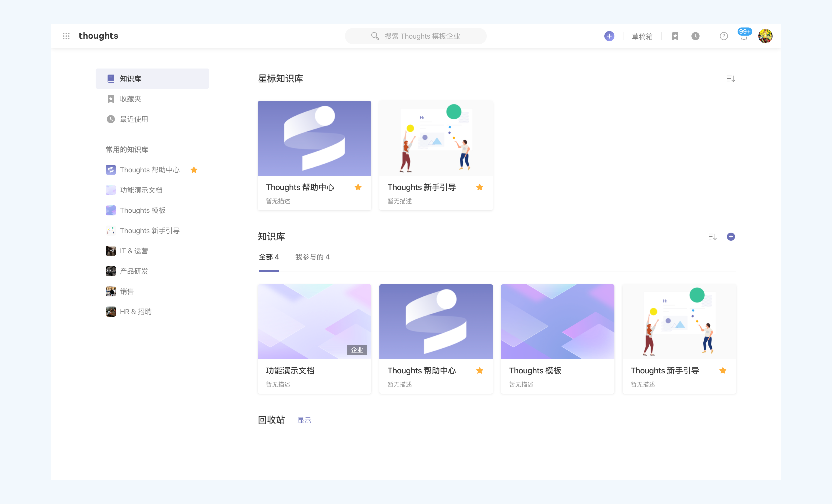The width and height of the screenshot is (832, 504).
Task: Open bookmarks icon in top bar
Action: pyautogui.click(x=675, y=36)
